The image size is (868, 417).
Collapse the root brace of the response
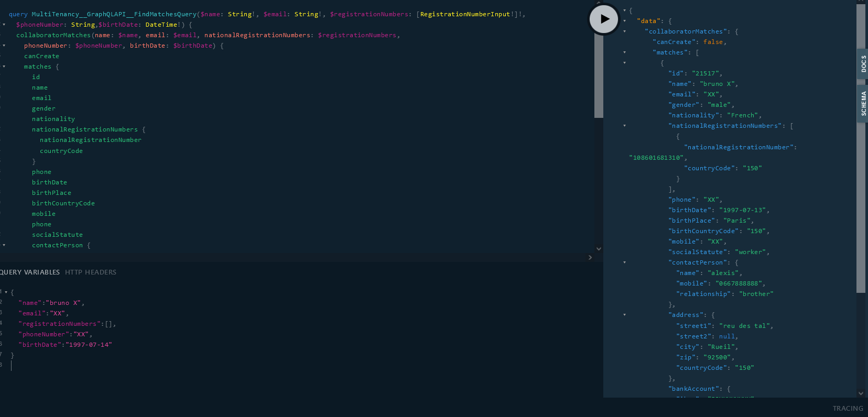624,10
